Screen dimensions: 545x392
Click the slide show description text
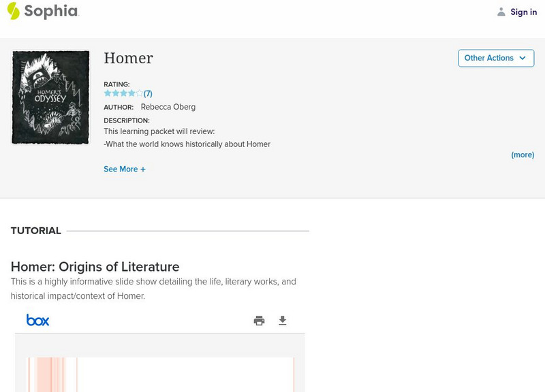pos(153,289)
